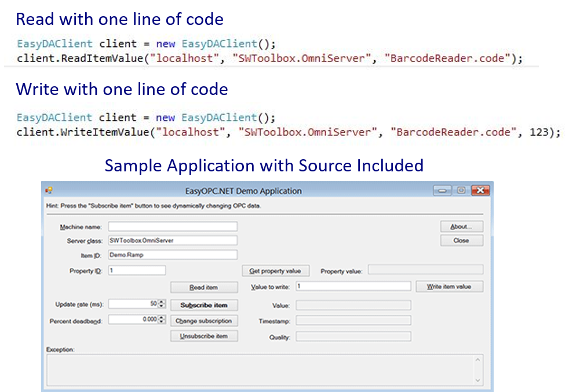Increment Percent deadband with its spinner up arrow
Screen dimensions: 569x392
coord(161,317)
